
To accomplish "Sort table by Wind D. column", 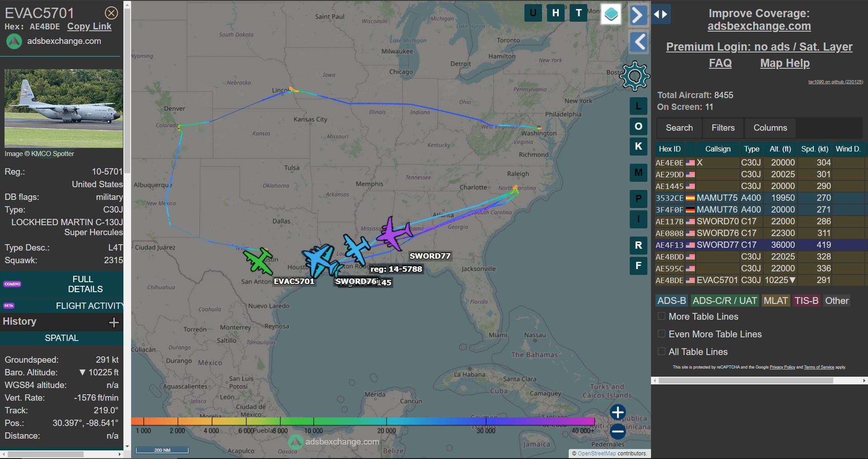I will pos(848,149).
